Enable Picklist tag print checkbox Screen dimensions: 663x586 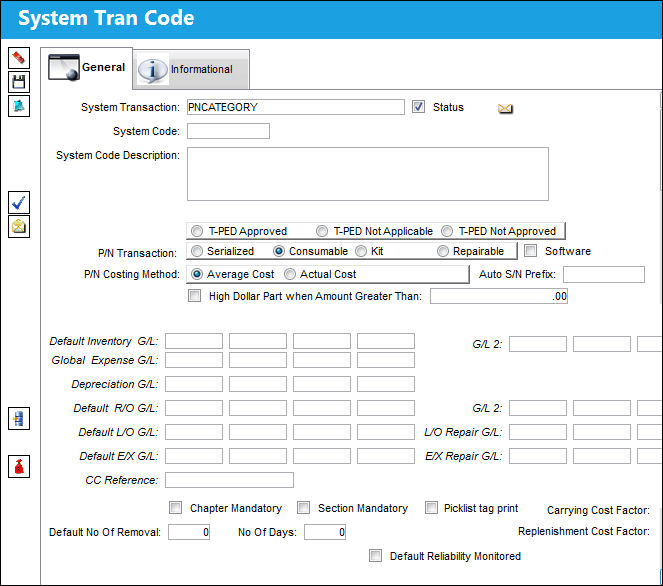pos(432,507)
